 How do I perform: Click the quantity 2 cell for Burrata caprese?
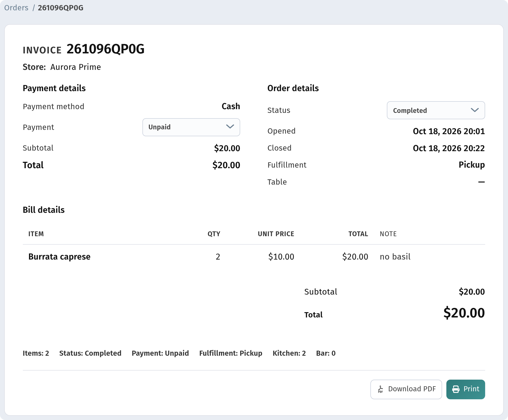[218, 257]
